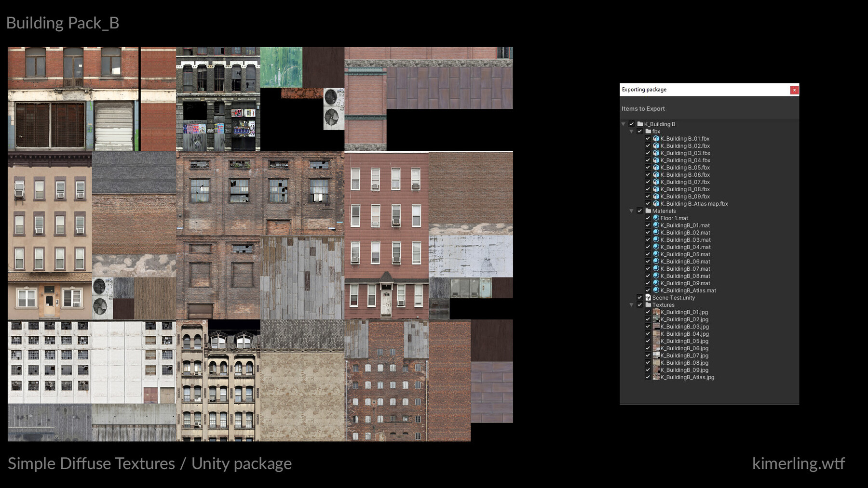Viewport: 868px width, 488px height.
Task: Collapse the fbx folder tree
Action: click(632, 131)
